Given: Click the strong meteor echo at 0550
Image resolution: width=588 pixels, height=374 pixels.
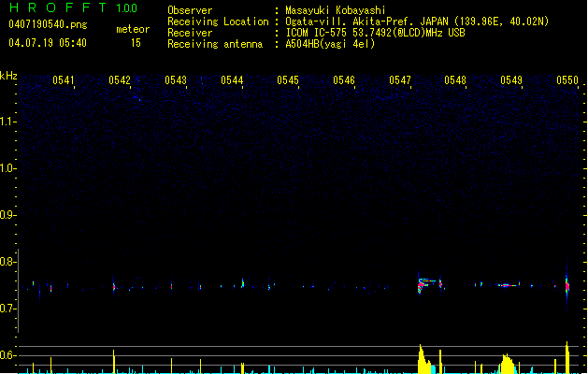Looking at the screenshot, I should [x=567, y=286].
